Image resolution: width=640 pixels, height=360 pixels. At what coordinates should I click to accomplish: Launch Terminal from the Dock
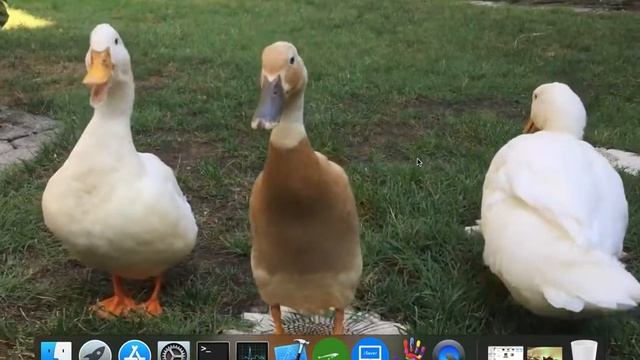point(213,351)
